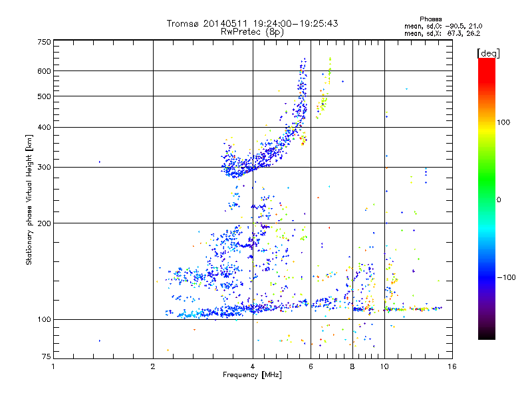This screenshot has width=532, height=399.
Task: Click the Phases heading at top right
Action: (x=430, y=19)
